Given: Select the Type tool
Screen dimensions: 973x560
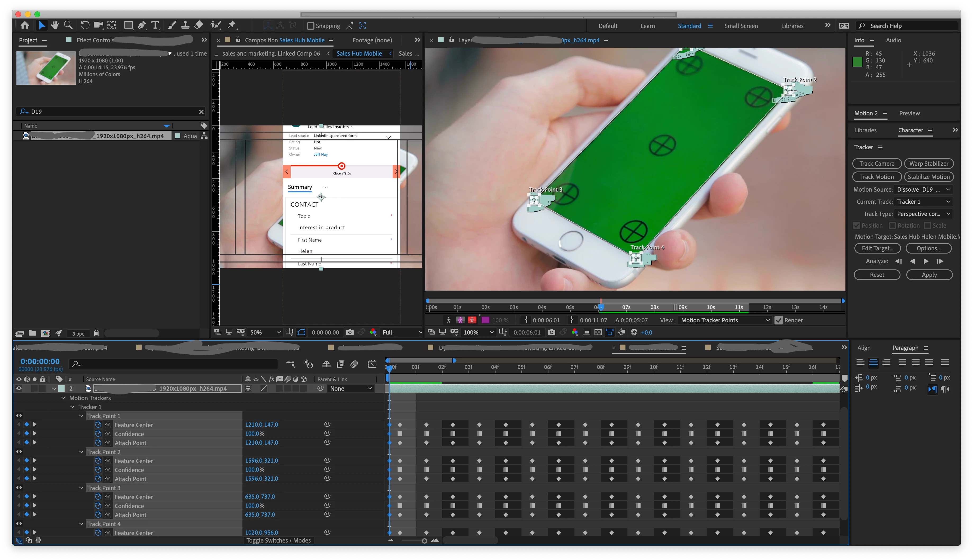Looking at the screenshot, I should [x=155, y=25].
